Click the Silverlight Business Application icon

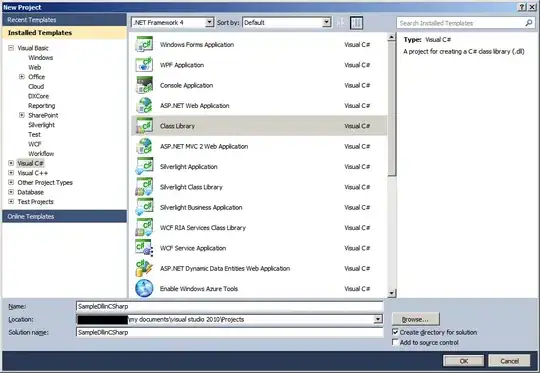pos(144,207)
